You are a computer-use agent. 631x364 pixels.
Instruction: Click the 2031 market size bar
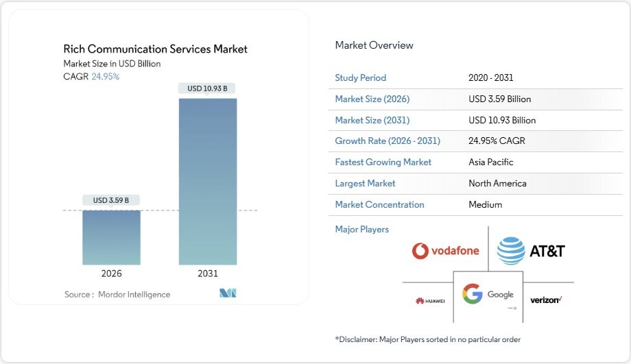(208, 181)
